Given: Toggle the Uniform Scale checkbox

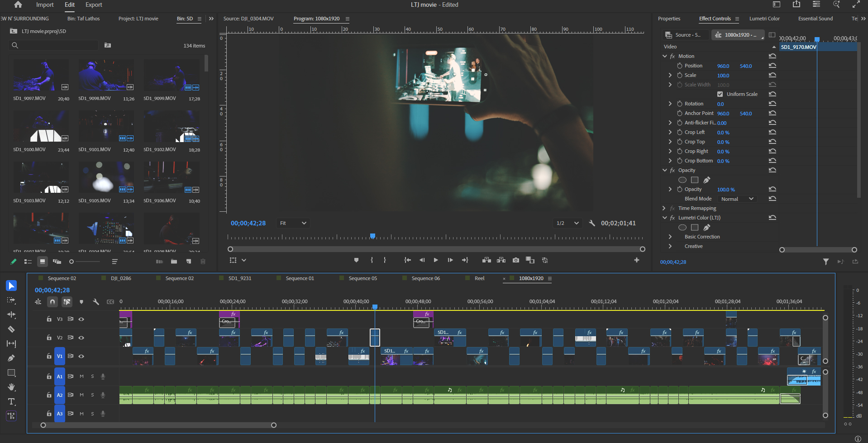Looking at the screenshot, I should click(x=720, y=94).
